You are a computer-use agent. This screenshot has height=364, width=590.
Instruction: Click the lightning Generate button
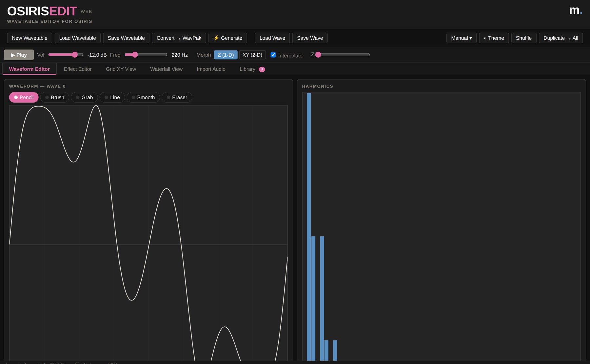click(x=228, y=38)
